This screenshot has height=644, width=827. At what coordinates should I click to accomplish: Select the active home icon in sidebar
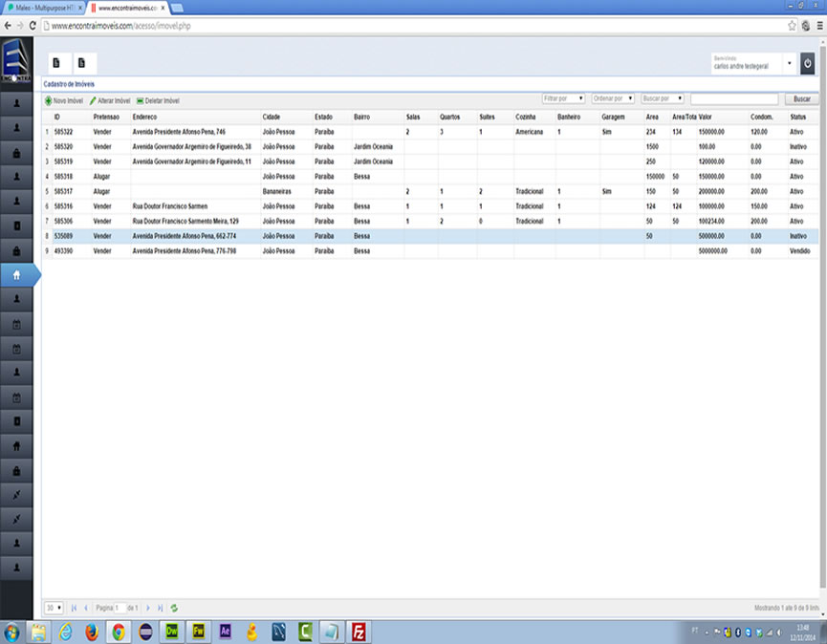17,274
